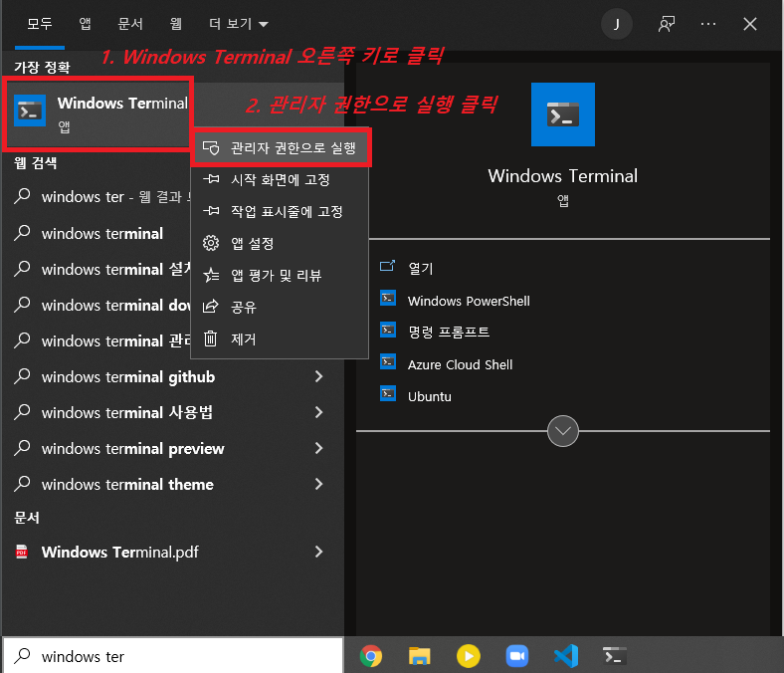Click 열기 in the preview pane
The height and width of the screenshot is (673, 784).
[421, 268]
